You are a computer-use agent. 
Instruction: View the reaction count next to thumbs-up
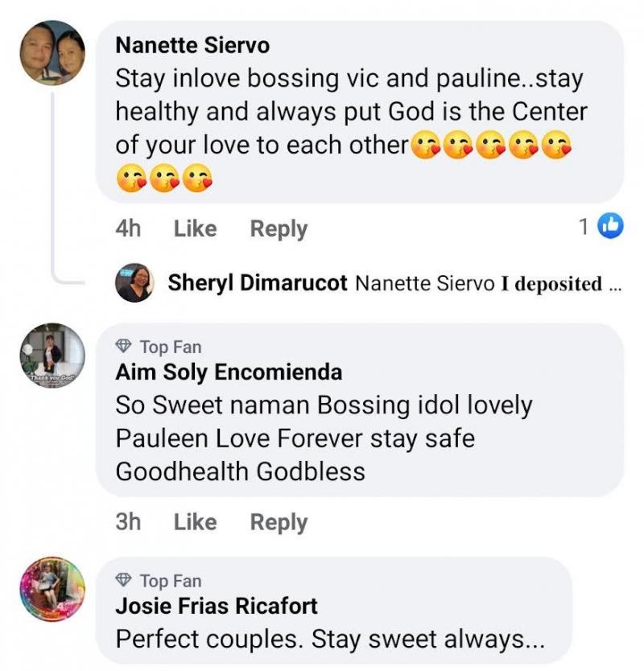(584, 228)
